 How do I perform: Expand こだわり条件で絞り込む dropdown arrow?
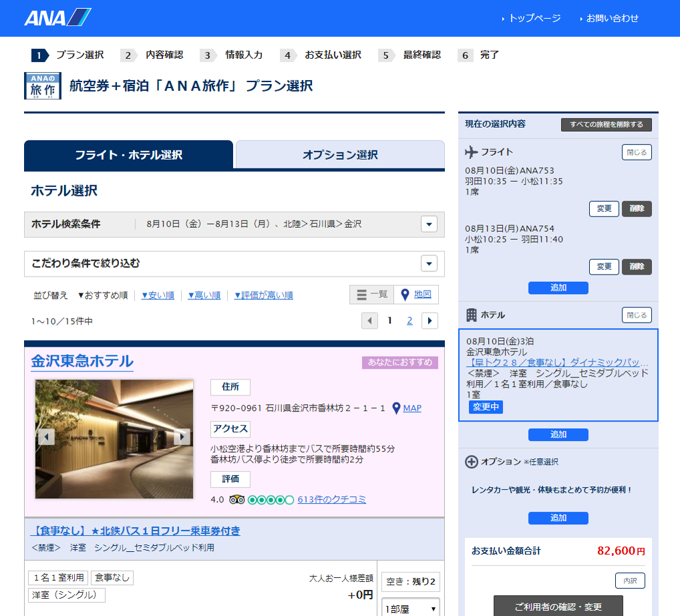coord(429,263)
